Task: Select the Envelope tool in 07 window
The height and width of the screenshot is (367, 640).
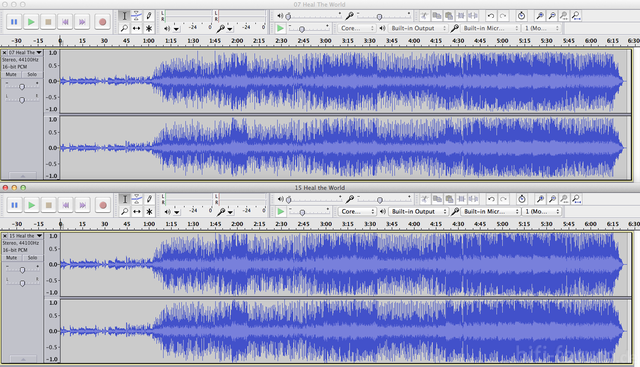Action: click(x=137, y=16)
